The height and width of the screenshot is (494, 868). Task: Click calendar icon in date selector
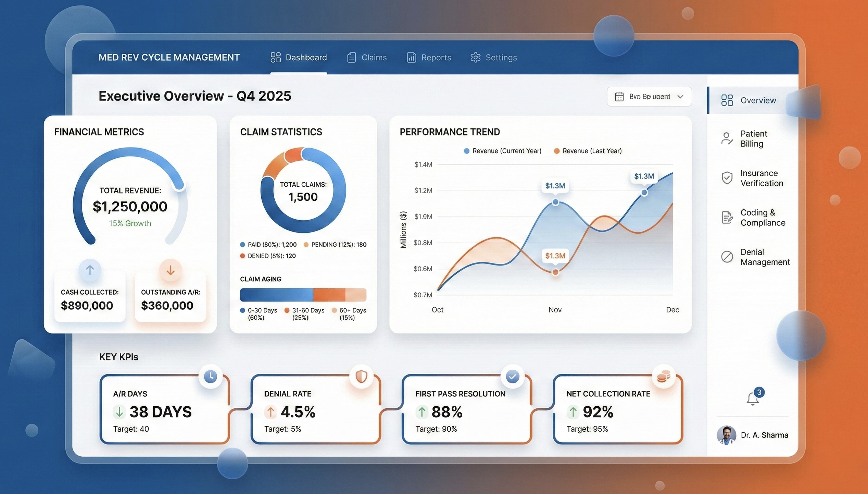tap(619, 97)
